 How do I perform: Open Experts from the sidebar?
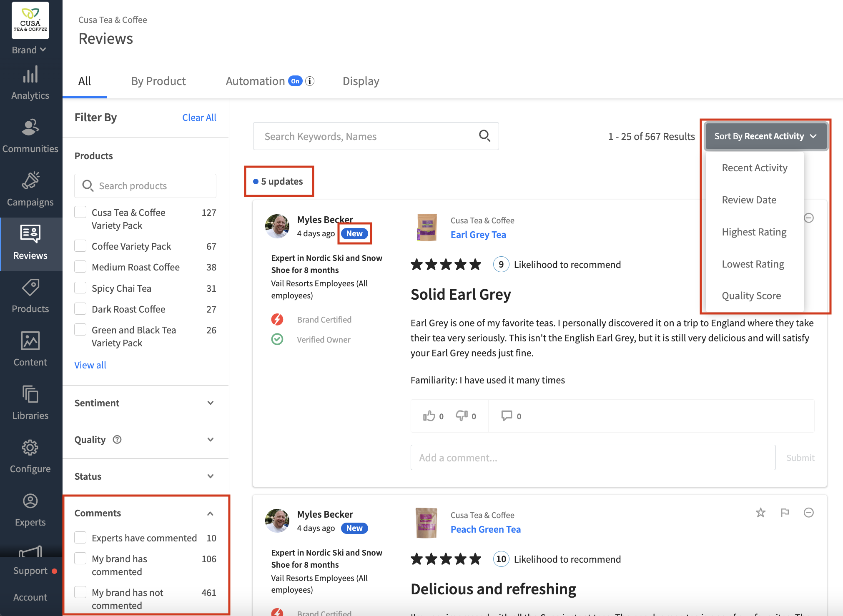coord(30,509)
